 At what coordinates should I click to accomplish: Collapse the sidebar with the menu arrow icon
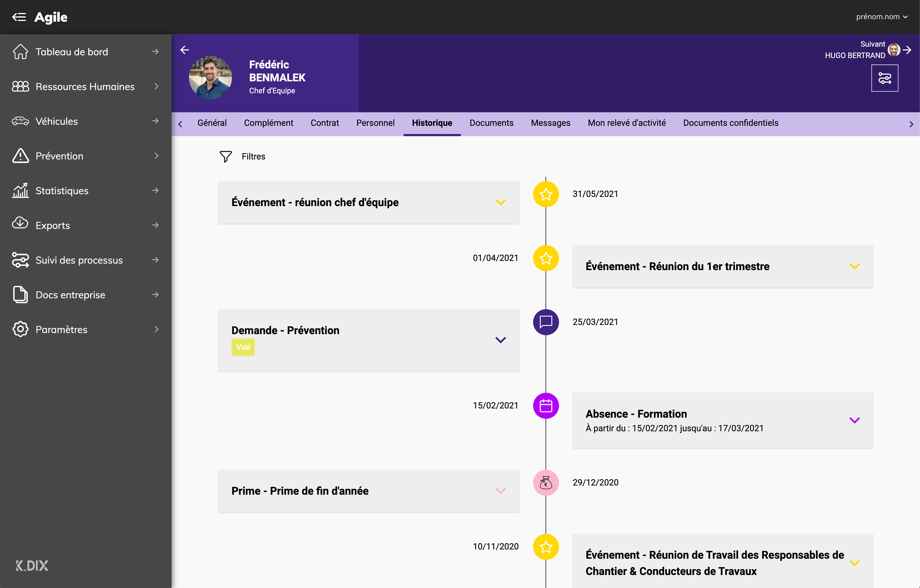pos(19,17)
